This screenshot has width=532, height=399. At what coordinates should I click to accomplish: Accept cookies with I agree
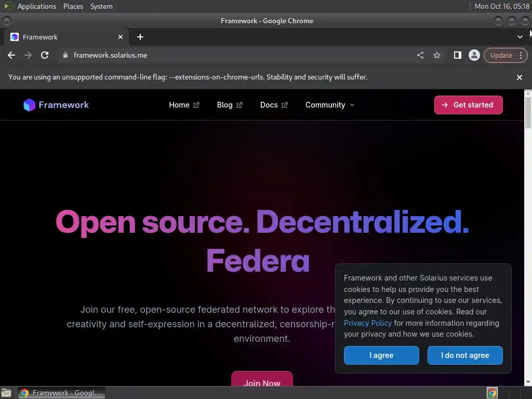click(x=381, y=355)
